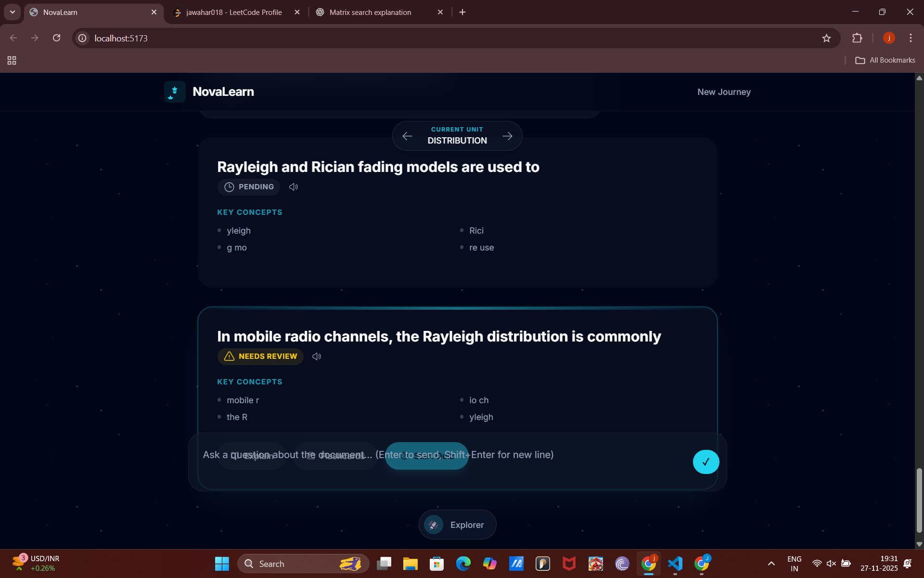Switch to the Matrix search explanation tab
Image resolution: width=924 pixels, height=578 pixels.
point(370,12)
